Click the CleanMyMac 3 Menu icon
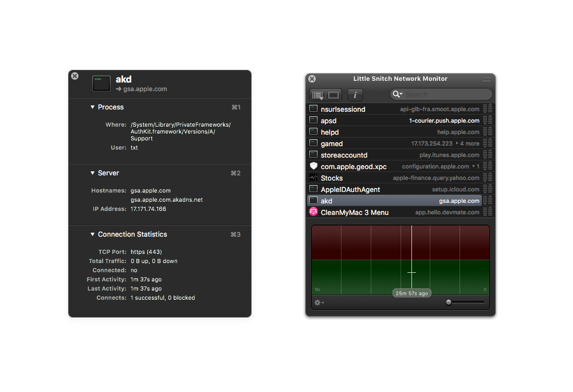This screenshot has height=392, width=573. (x=313, y=211)
